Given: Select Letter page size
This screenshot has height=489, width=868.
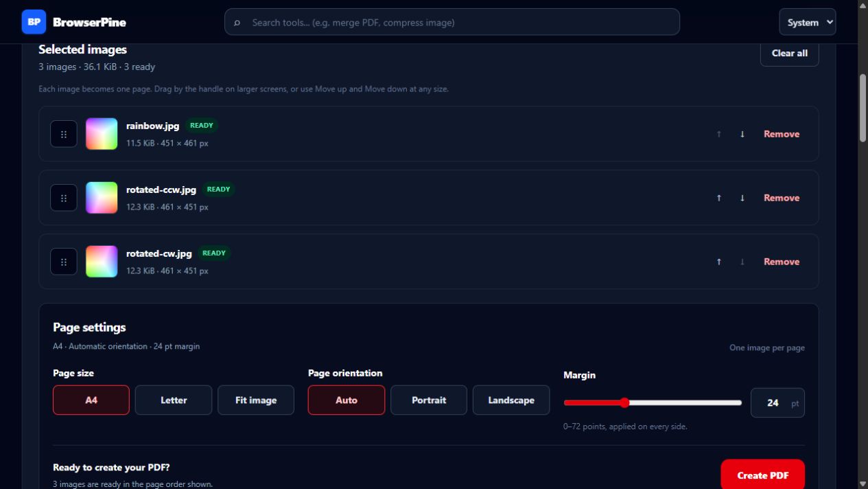Looking at the screenshot, I should click(x=174, y=400).
